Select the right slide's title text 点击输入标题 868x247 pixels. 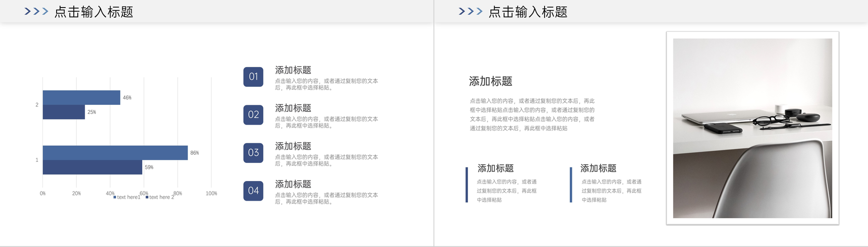click(x=528, y=12)
